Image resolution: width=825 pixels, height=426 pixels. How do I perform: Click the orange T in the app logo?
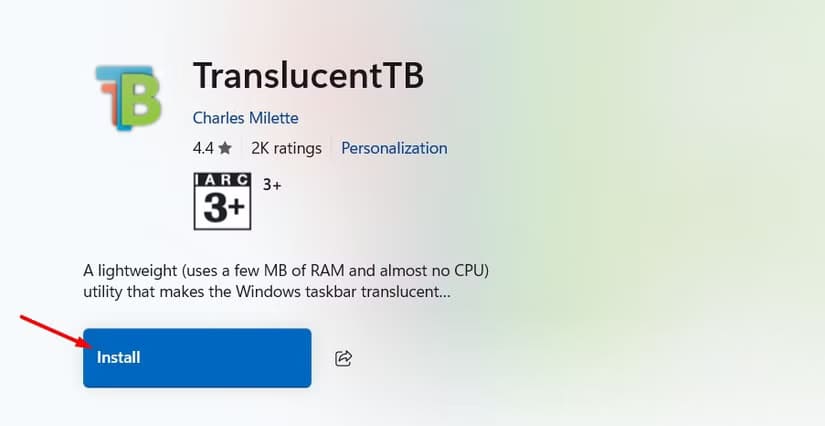(x=109, y=99)
